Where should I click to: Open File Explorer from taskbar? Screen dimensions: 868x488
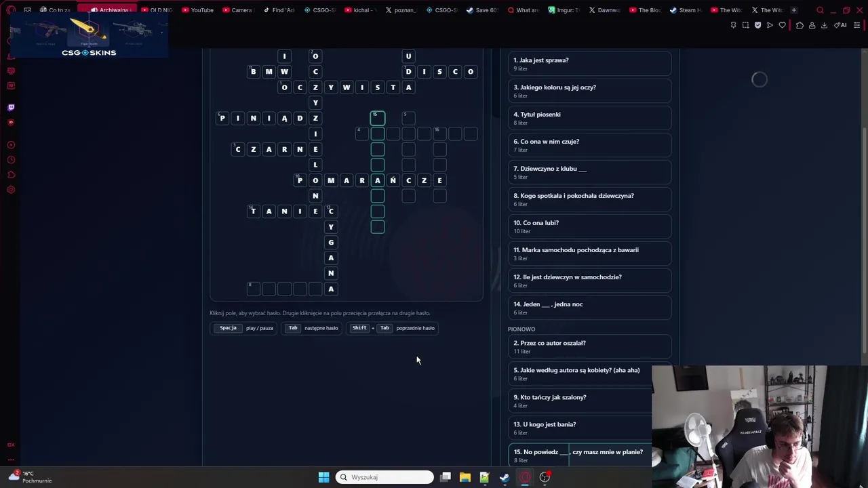pos(465,477)
